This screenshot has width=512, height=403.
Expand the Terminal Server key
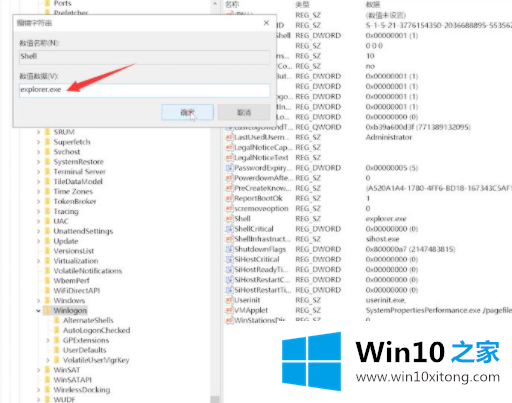[x=38, y=172]
